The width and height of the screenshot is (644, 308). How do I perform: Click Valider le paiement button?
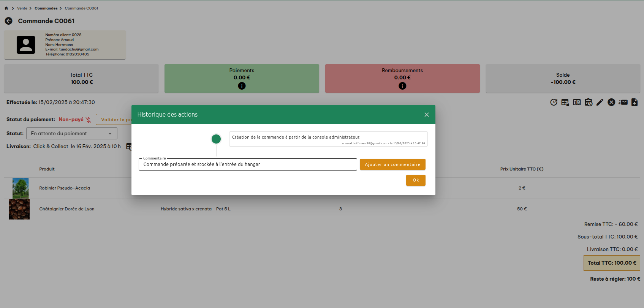tap(114, 120)
